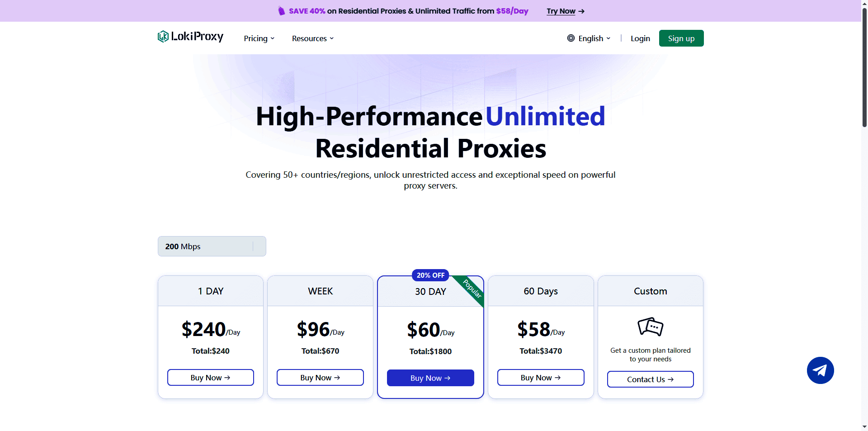Open the English language dropdown
This screenshot has width=868, height=431.
[x=594, y=38]
